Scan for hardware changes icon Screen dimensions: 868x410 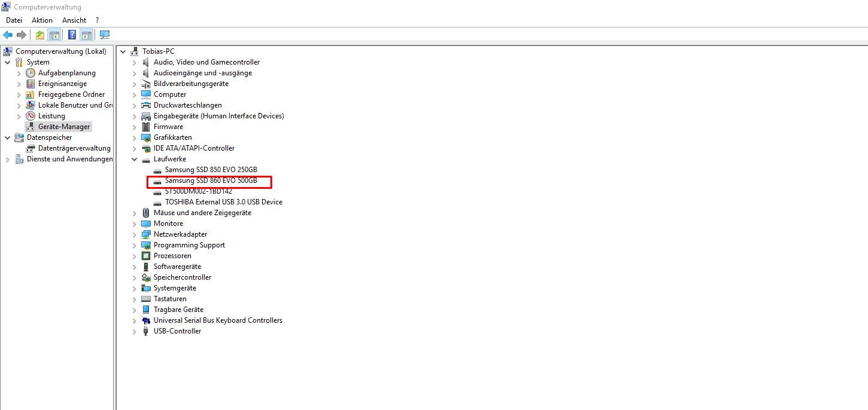105,35
